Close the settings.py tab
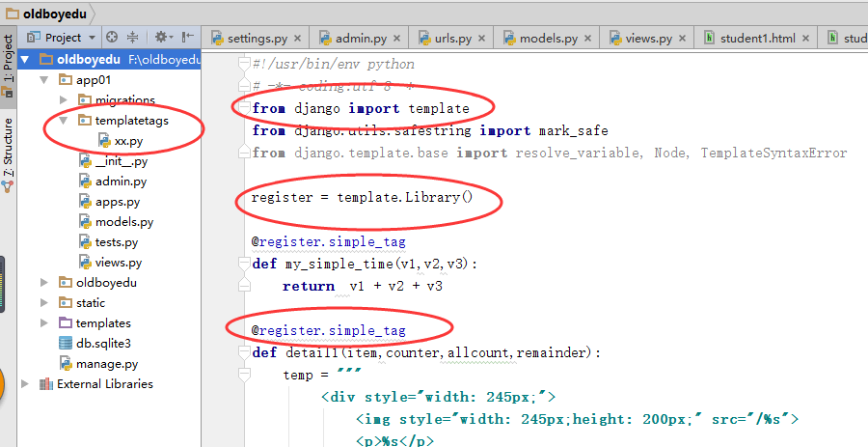 click(297, 39)
